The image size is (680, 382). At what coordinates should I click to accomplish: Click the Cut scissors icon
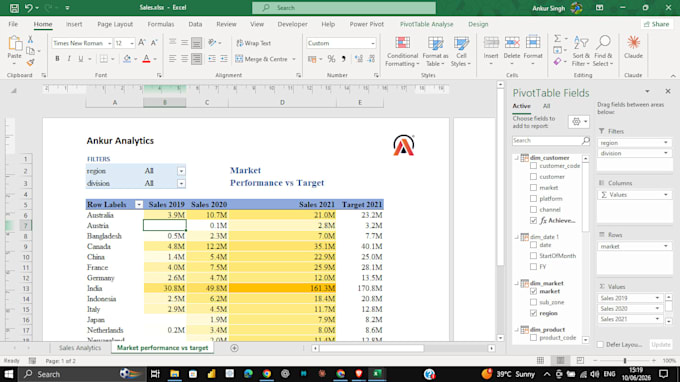[x=30, y=39]
